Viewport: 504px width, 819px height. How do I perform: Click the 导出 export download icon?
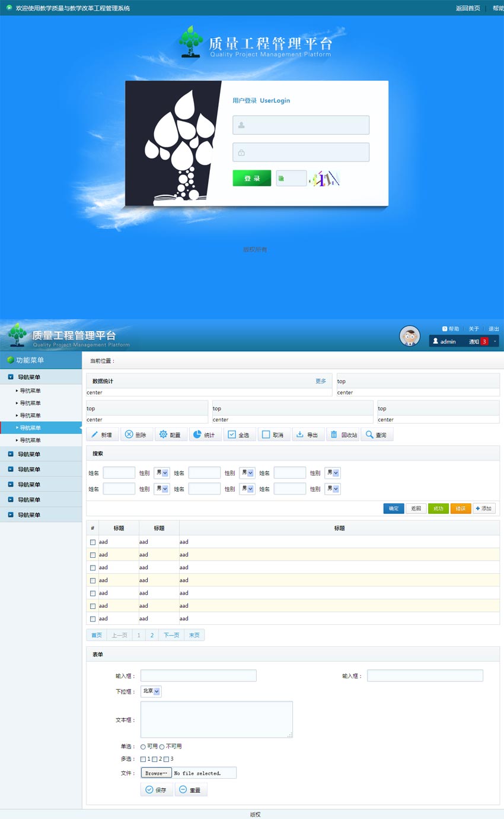(x=301, y=434)
